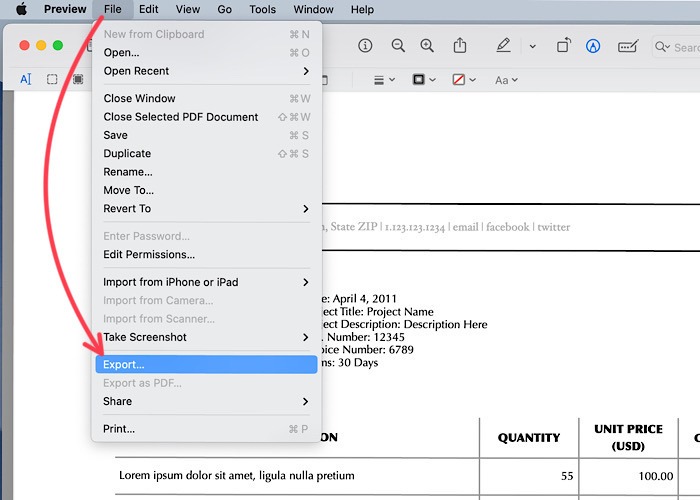Choose Move To... menu item
Screen dimensions: 700x500
(x=206, y=190)
